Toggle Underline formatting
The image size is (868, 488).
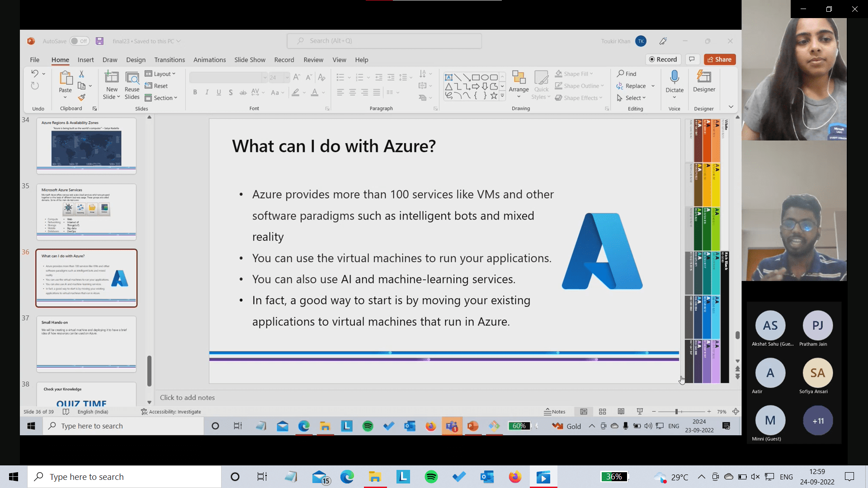click(219, 92)
